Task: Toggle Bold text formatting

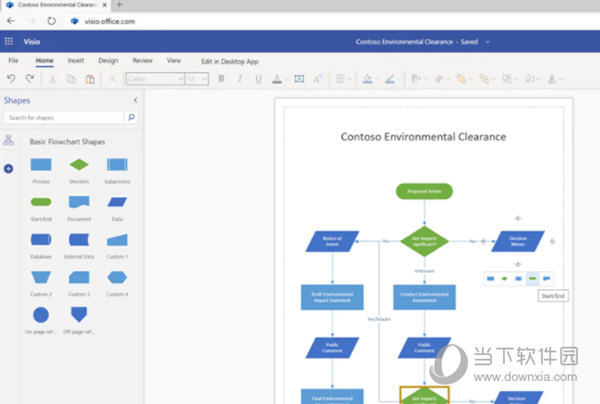Action: [x=221, y=79]
